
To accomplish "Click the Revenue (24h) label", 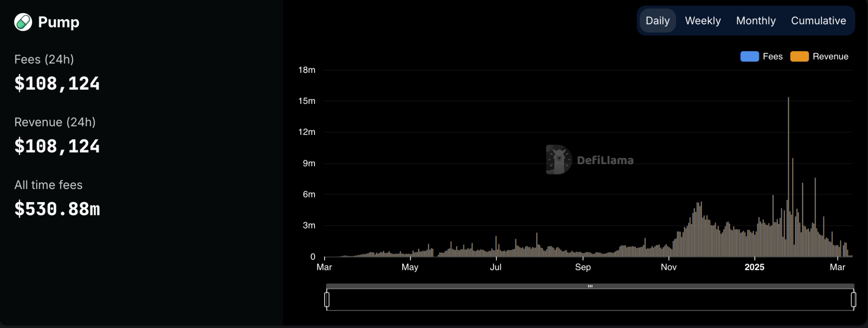I will point(55,122).
